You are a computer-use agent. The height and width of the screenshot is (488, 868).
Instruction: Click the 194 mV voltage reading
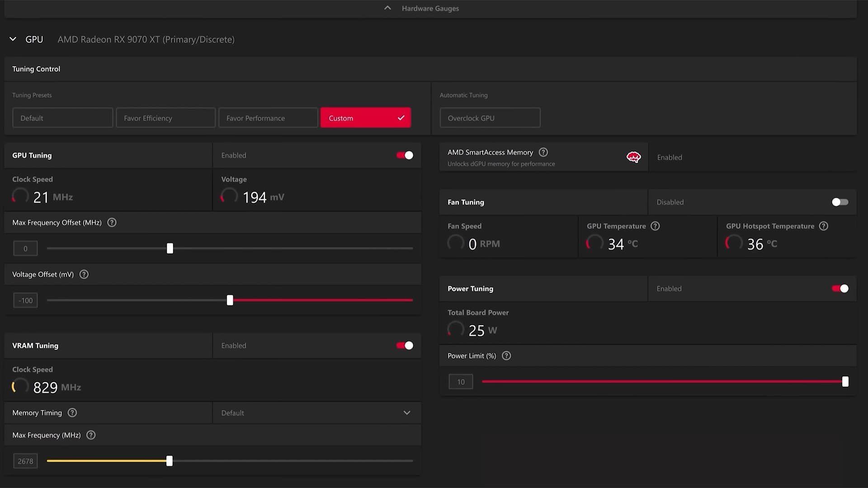[x=264, y=197]
